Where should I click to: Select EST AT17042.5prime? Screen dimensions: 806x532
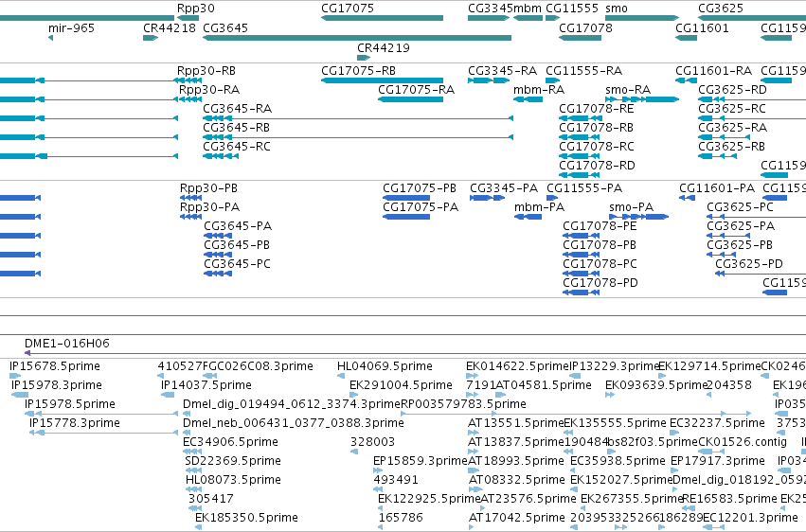(x=516, y=518)
